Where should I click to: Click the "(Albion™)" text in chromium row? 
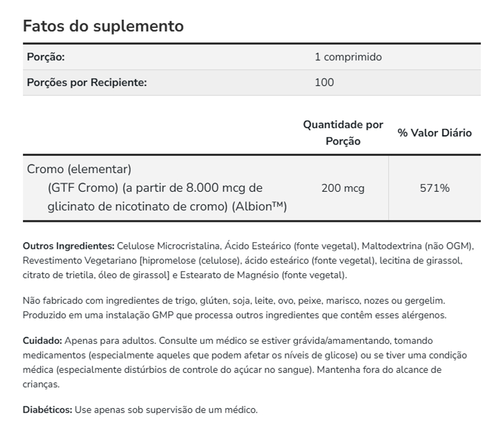(x=259, y=207)
